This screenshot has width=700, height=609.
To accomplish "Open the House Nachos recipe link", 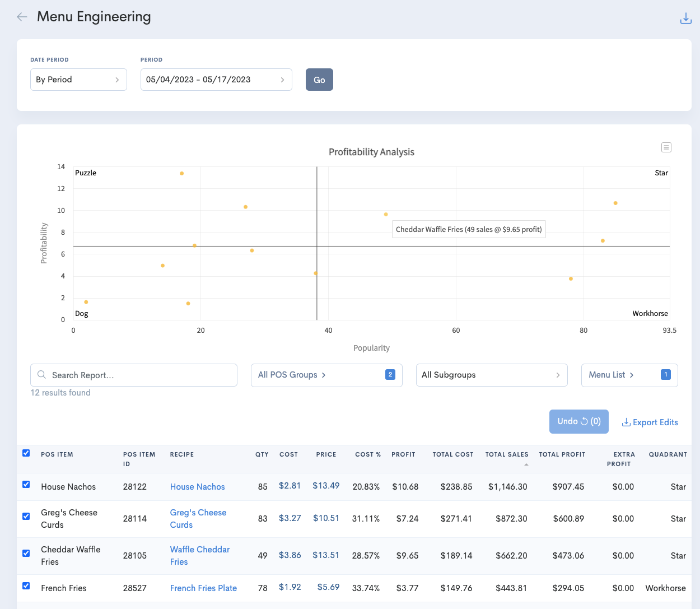I will pos(197,486).
